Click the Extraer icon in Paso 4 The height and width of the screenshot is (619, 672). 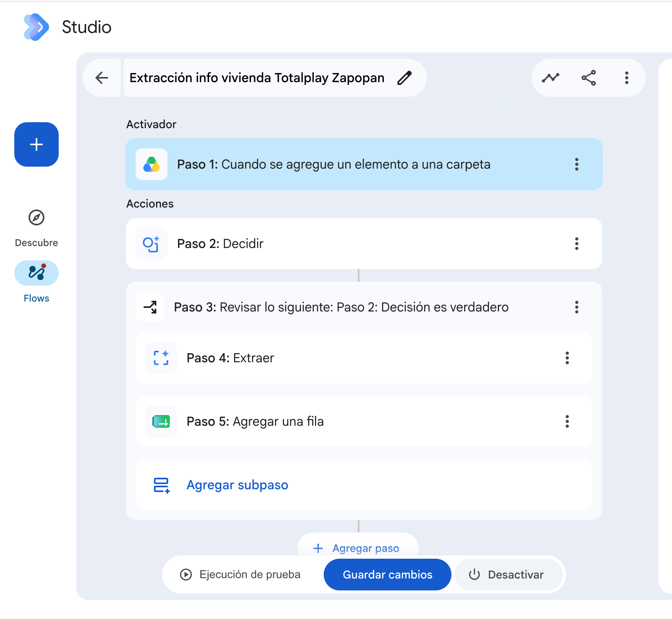tap(161, 358)
